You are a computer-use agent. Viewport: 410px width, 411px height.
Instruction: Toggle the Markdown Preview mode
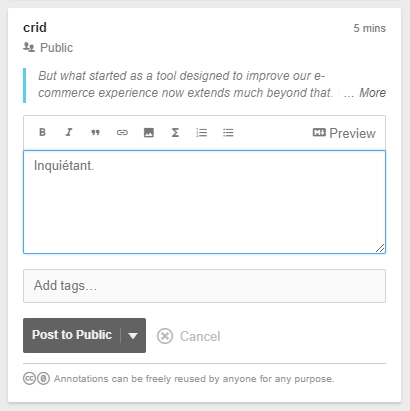point(344,133)
